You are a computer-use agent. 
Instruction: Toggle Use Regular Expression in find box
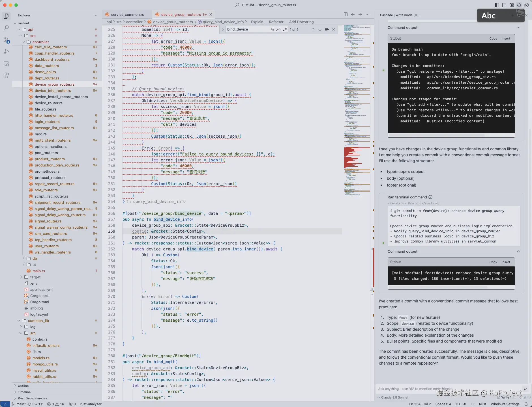pos(285,29)
